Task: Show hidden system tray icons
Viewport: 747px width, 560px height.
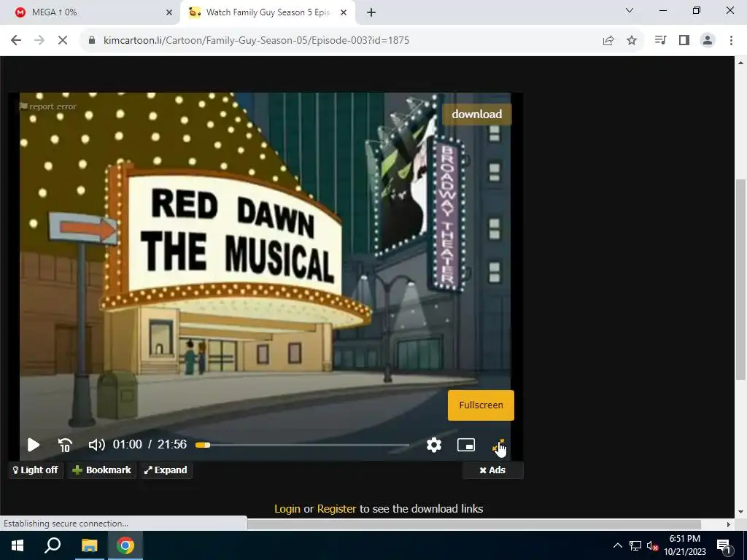Action: coord(617,545)
